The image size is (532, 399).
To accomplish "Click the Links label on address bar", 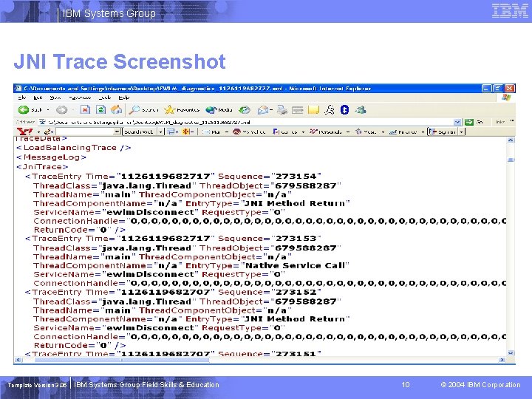I will [x=500, y=121].
